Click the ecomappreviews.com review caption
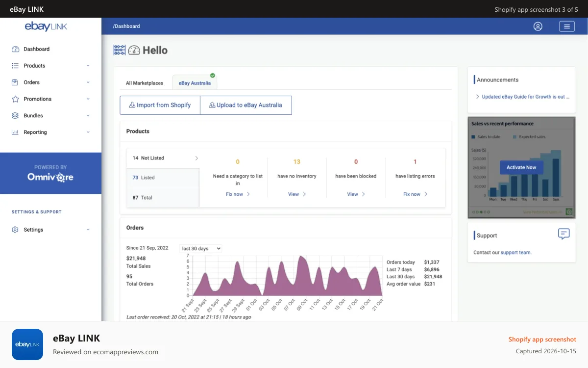588x368 pixels. pos(105,352)
